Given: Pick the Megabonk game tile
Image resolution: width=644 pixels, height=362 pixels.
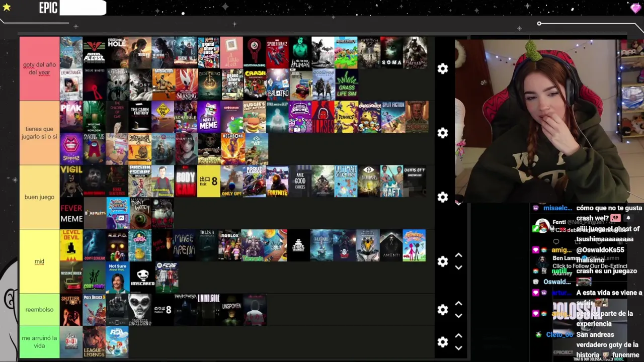Looking at the screenshot, I should tap(232, 149).
